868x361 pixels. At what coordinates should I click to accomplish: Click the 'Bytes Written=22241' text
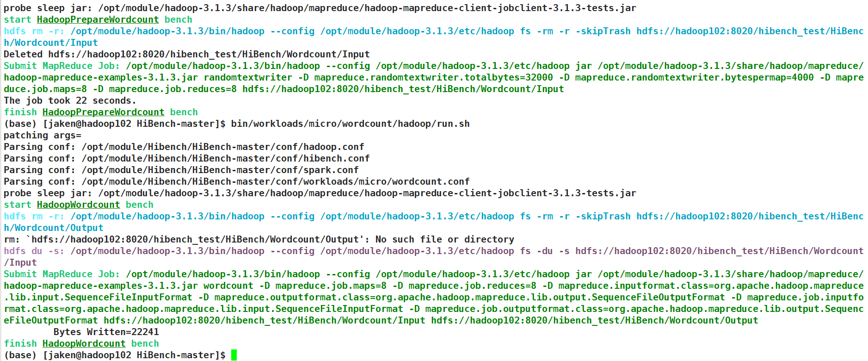click(106, 332)
